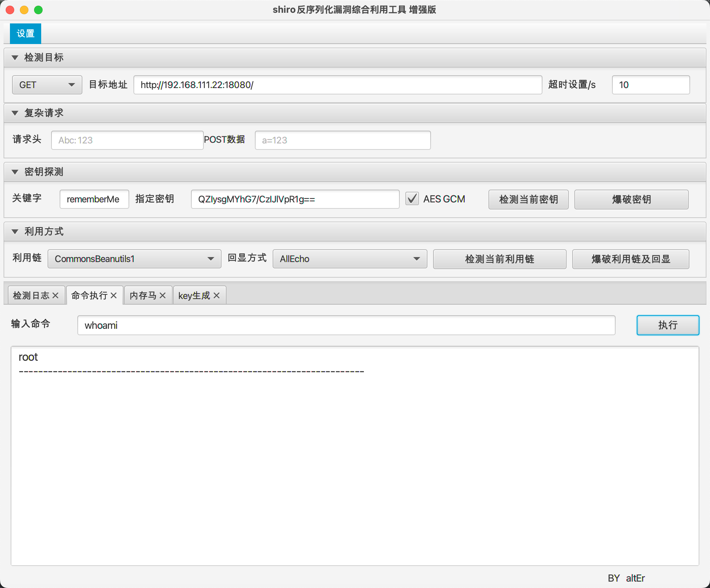Screen dimensions: 710x588
Task: Collapse the 密钥探测 section disclosure triangle
Action: (15, 172)
